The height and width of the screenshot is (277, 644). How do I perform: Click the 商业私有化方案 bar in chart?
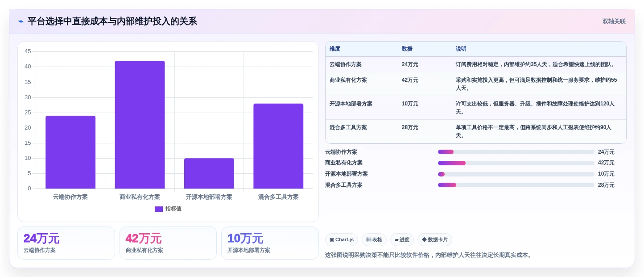tap(140, 125)
